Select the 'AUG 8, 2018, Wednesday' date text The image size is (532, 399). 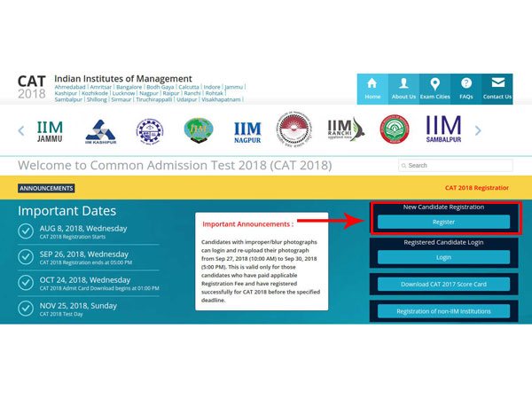(x=83, y=229)
